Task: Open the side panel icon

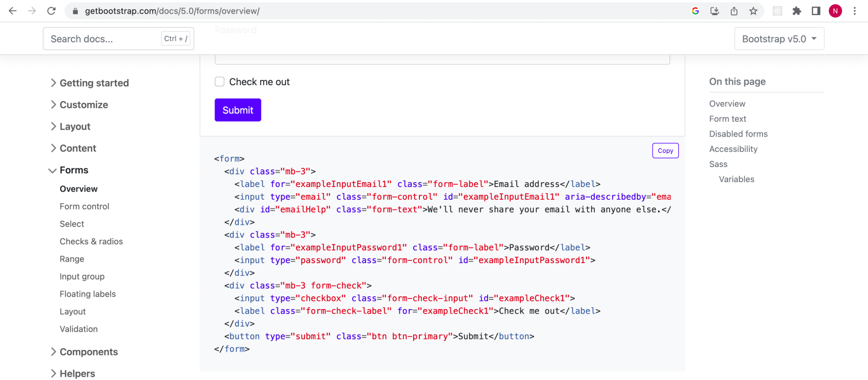Action: coord(816,11)
